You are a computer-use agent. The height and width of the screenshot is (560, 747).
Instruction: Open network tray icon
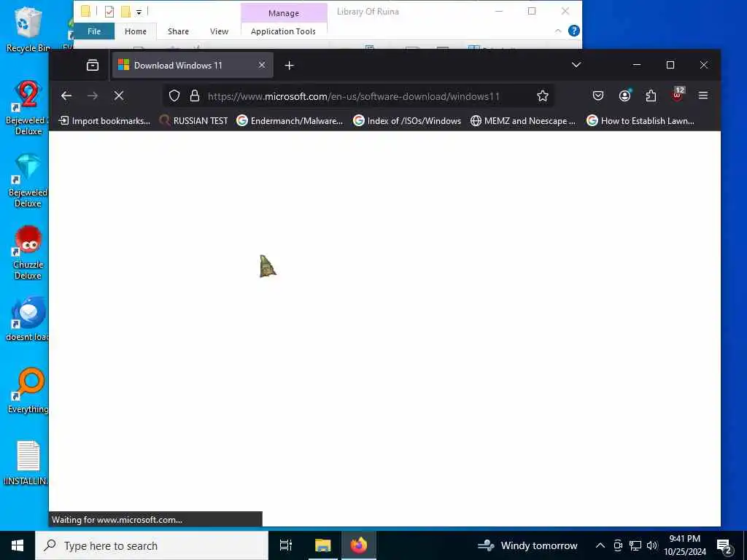635,545
